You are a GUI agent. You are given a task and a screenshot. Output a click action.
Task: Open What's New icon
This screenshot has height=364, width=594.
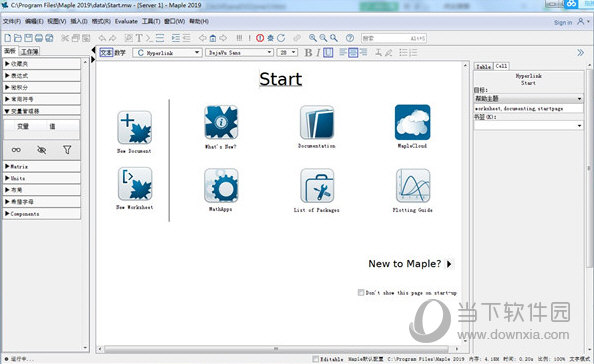[x=221, y=122]
